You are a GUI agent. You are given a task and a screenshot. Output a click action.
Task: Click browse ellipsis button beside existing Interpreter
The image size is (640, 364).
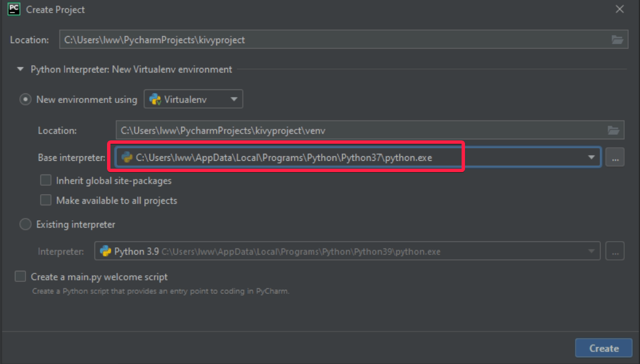615,251
